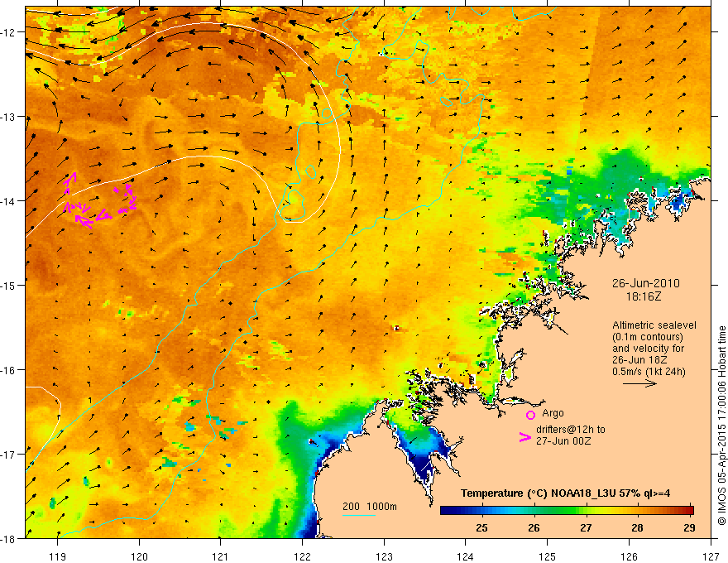
Task: Click the "drifters@12h to" legend text
Action: [x=571, y=430]
